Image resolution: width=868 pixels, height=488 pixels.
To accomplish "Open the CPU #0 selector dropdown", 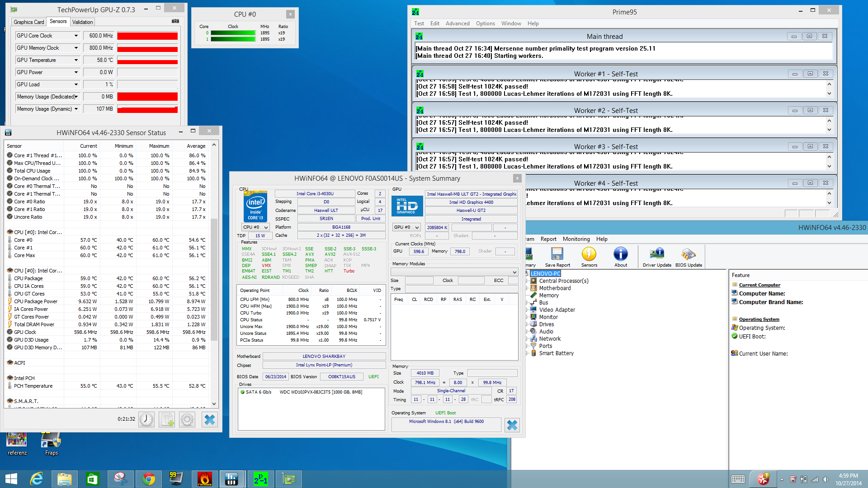I will pos(255,227).
